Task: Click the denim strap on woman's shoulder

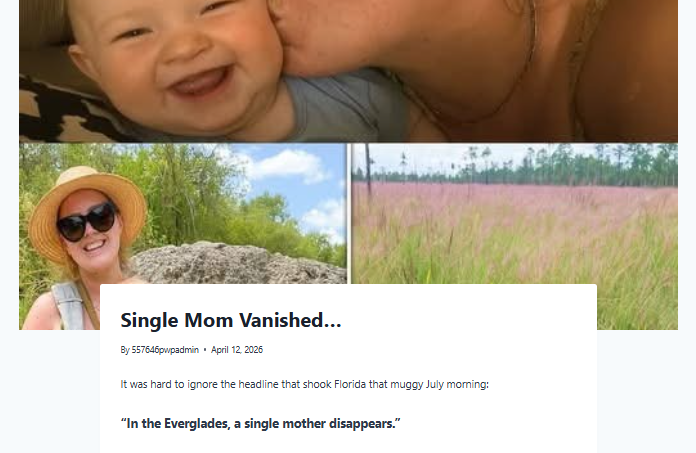Action: coord(67,305)
